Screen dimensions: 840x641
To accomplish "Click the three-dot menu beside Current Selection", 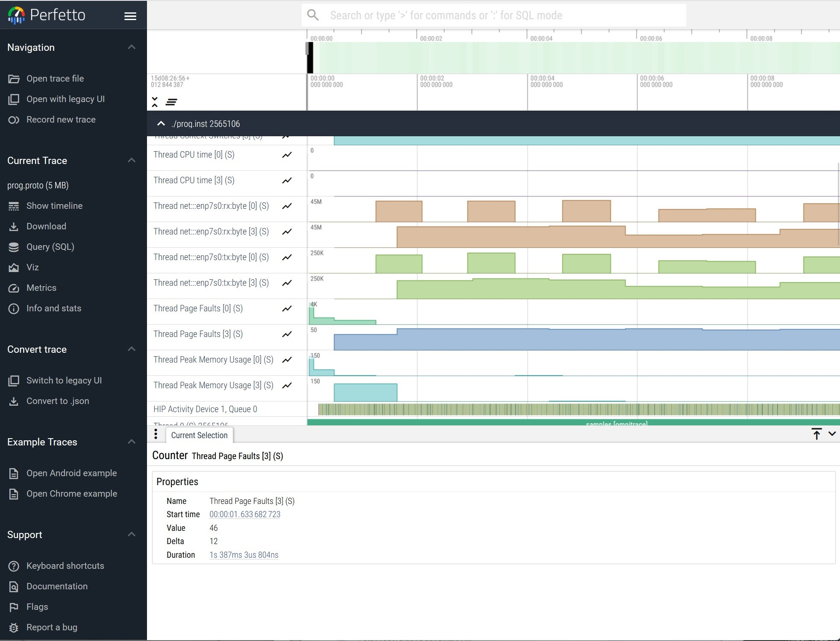I will pos(156,435).
